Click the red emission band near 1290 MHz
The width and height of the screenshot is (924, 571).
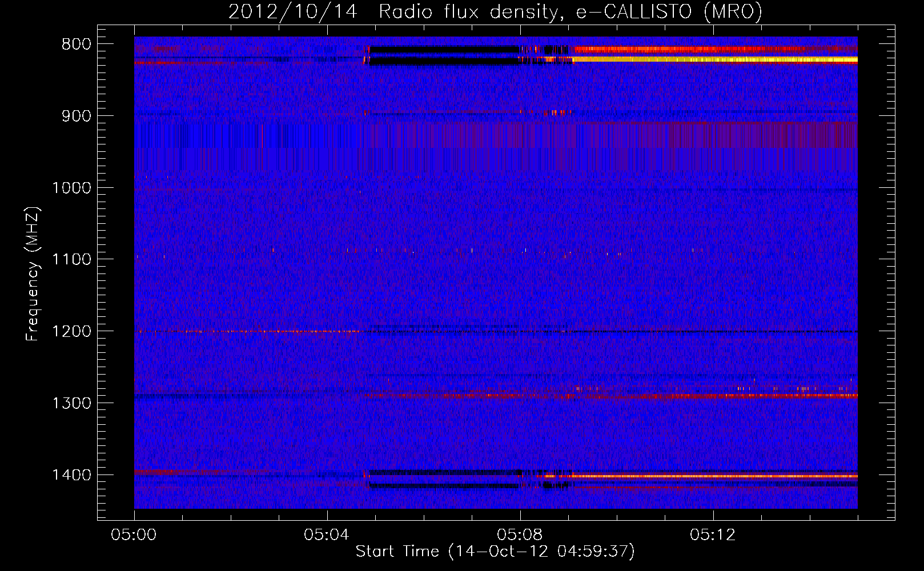[611, 395]
